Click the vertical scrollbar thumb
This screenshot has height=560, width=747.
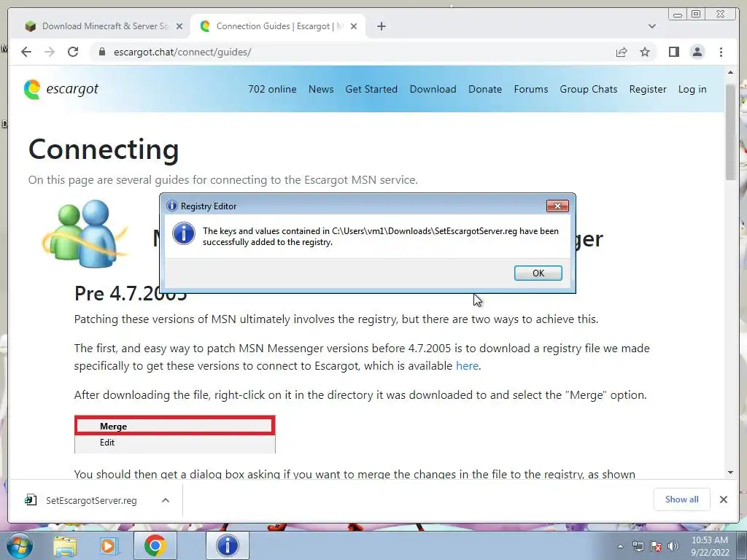point(730,133)
